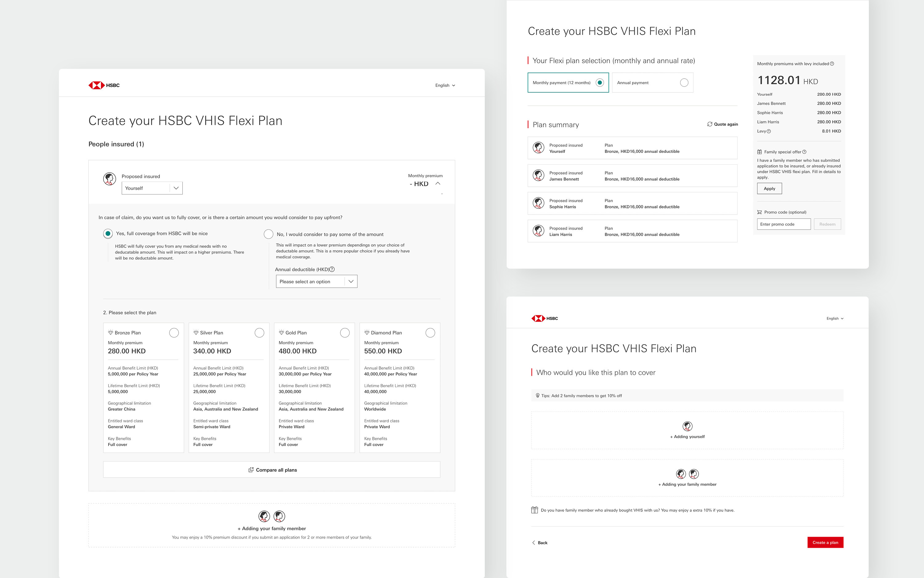The image size is (924, 578).
Task: Click the Silver Plan 340.00 HKD price
Action: coord(212,351)
